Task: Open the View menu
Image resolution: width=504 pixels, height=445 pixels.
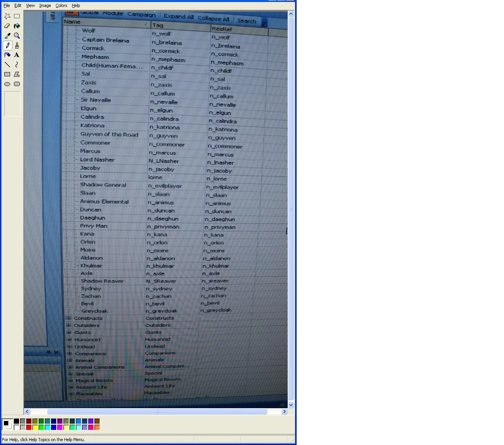Action: coord(30,5)
